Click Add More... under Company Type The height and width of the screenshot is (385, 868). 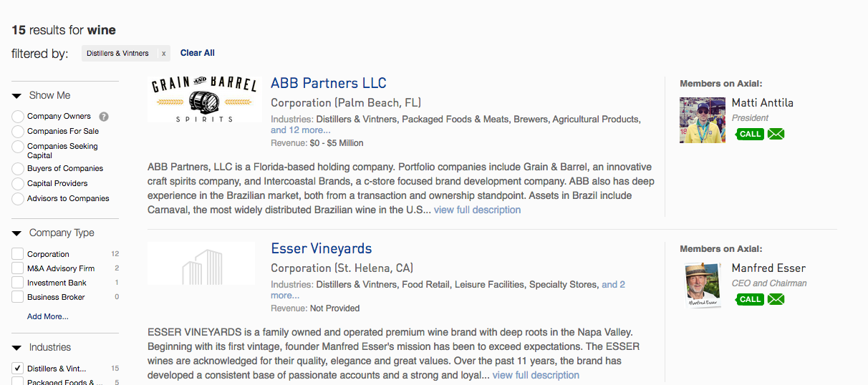pyautogui.click(x=48, y=316)
